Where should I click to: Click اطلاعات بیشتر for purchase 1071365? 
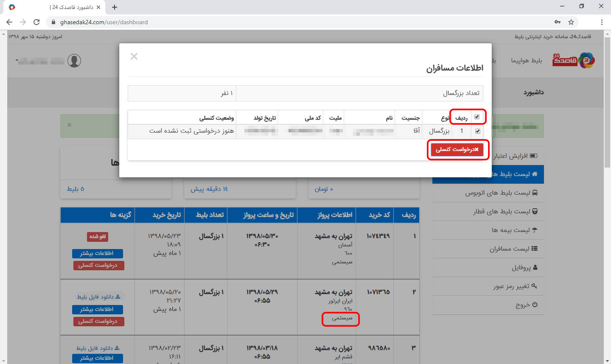click(x=98, y=310)
